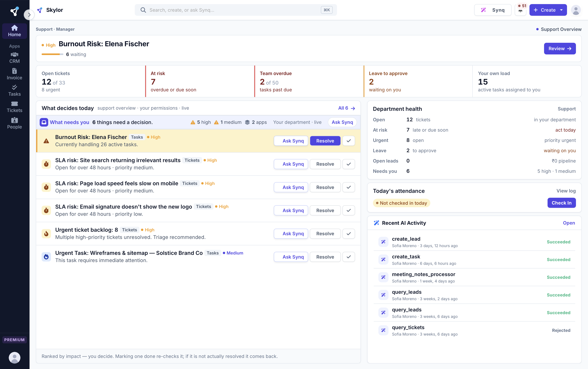Resolve the Burnout Risk: Elena Fischer item
This screenshot has height=369, width=588.
[325, 141]
